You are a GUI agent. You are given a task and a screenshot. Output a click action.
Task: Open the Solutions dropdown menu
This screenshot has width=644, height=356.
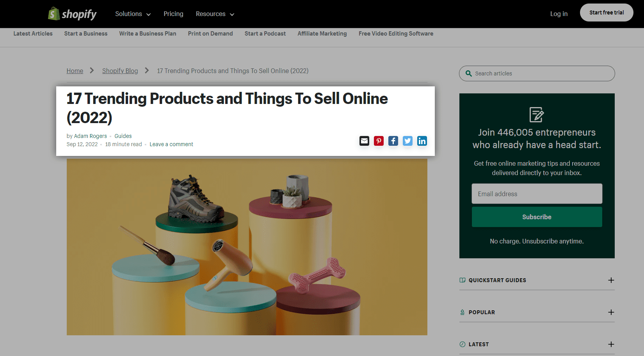(133, 14)
